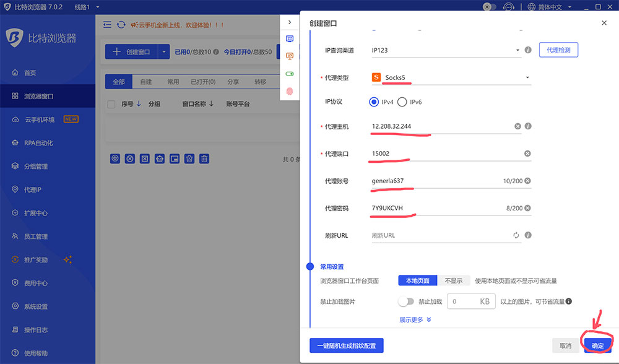The height and width of the screenshot is (364, 619).
Task: Switch to the 常用 tab
Action: (x=173, y=82)
